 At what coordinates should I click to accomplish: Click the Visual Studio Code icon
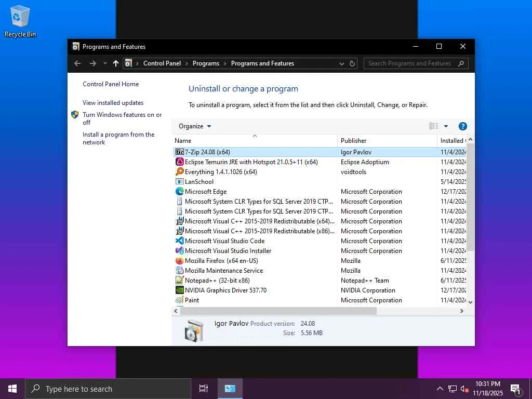coord(179,241)
